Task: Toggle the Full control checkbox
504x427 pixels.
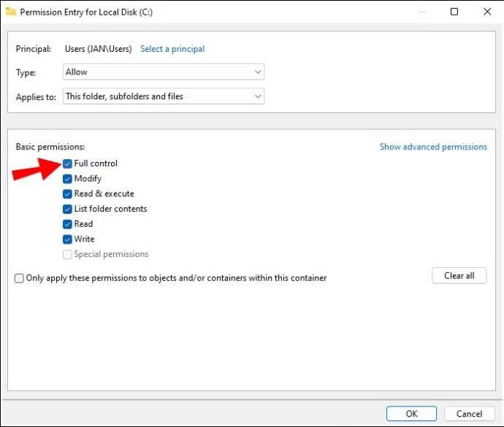Action: click(67, 164)
